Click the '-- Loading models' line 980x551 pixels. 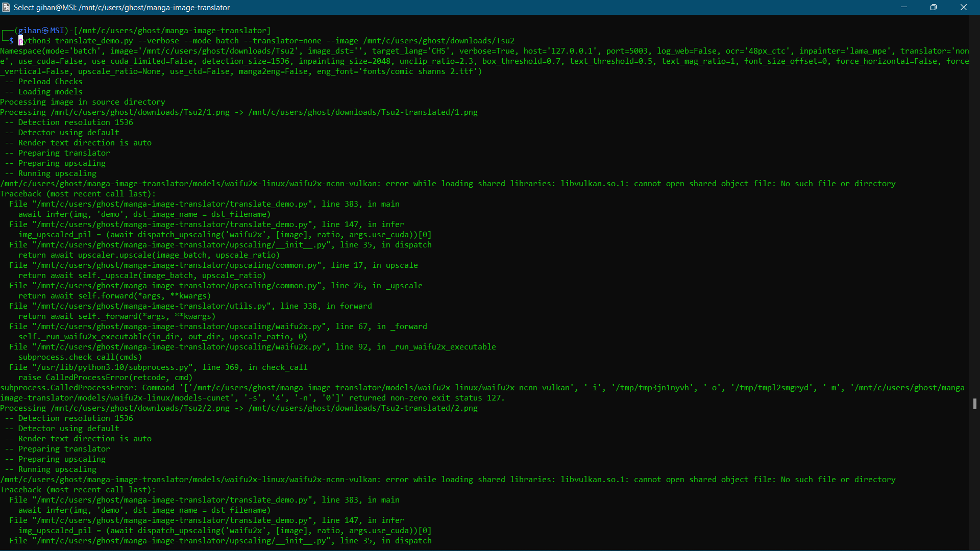click(43, 92)
